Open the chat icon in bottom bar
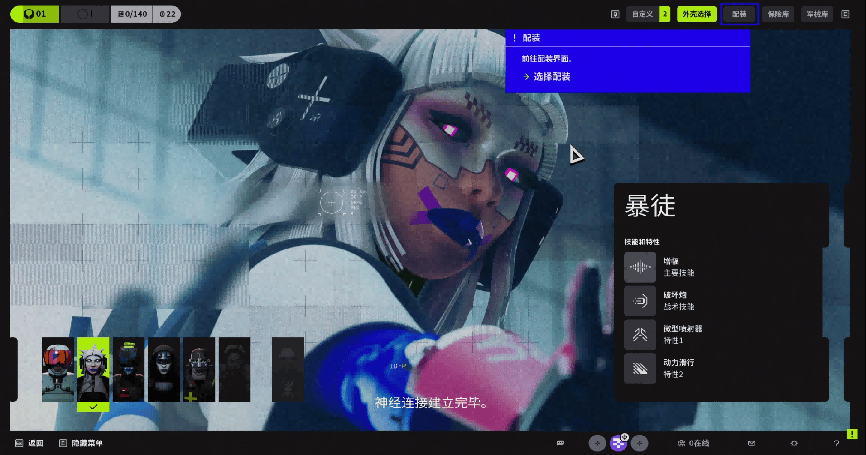 pos(561,443)
